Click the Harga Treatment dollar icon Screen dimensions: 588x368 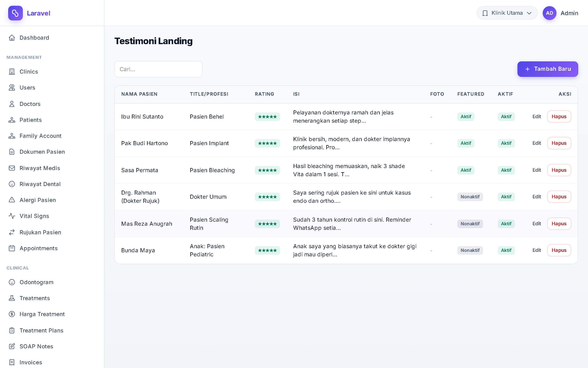tap(12, 314)
